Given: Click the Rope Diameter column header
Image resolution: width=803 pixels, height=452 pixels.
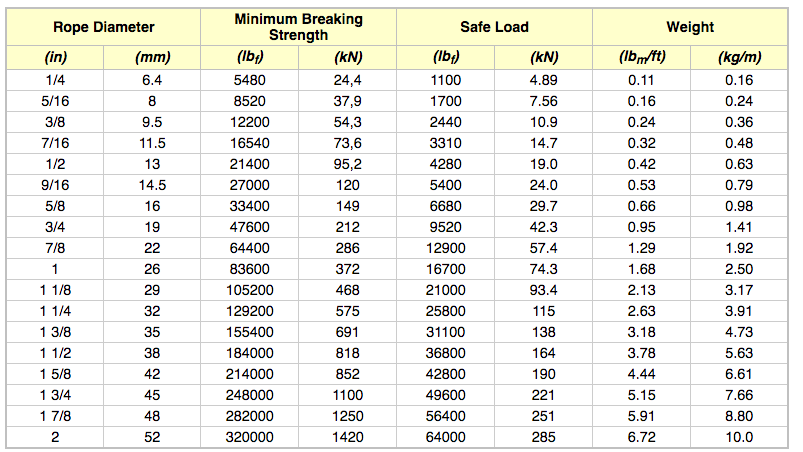Looking at the screenshot, I should pyautogui.click(x=103, y=27).
